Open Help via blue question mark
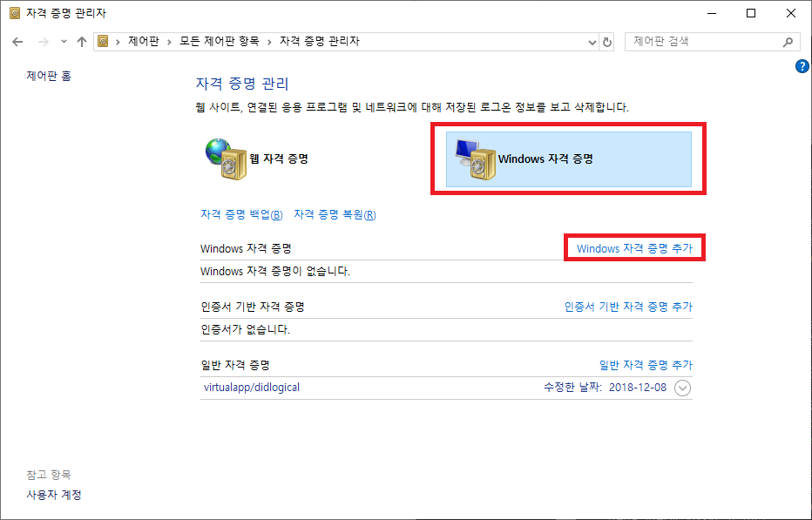 (x=802, y=66)
